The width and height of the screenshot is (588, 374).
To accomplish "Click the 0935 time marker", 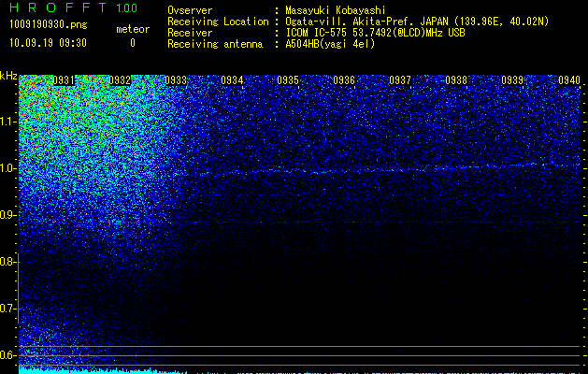I will pos(288,80).
